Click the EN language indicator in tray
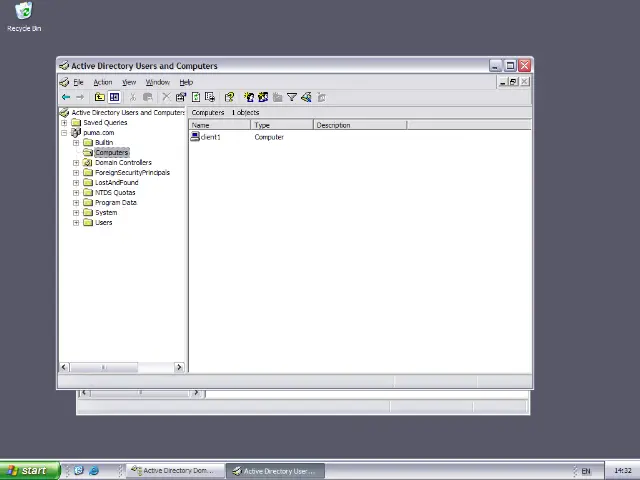Screen dimensions: 640x480 click(586, 471)
